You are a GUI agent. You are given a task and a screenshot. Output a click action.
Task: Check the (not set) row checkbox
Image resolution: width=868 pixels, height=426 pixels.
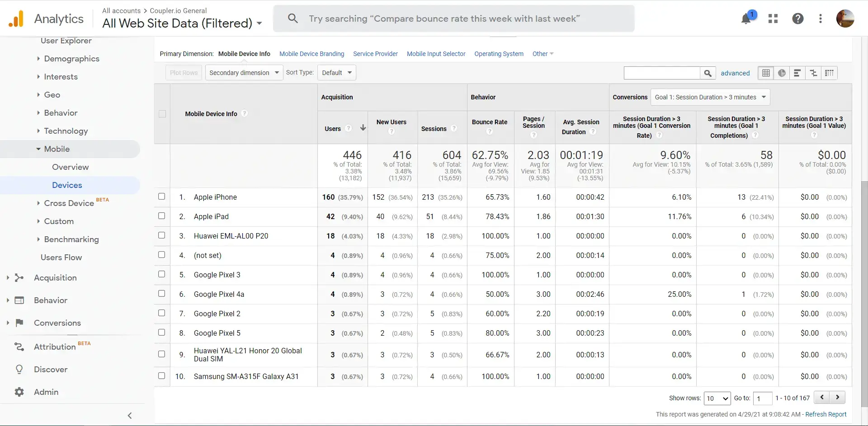pos(161,255)
